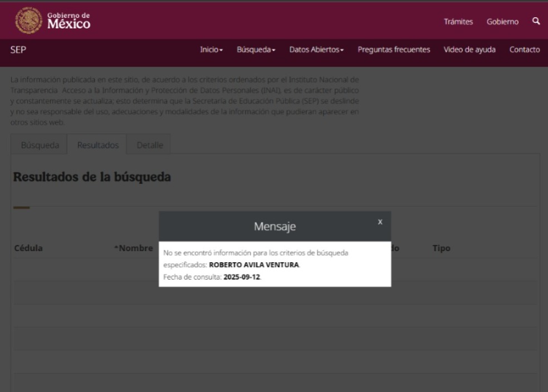Open the Datos Abiertos dropdown
Viewport: 548px width, 392px height.
point(316,50)
